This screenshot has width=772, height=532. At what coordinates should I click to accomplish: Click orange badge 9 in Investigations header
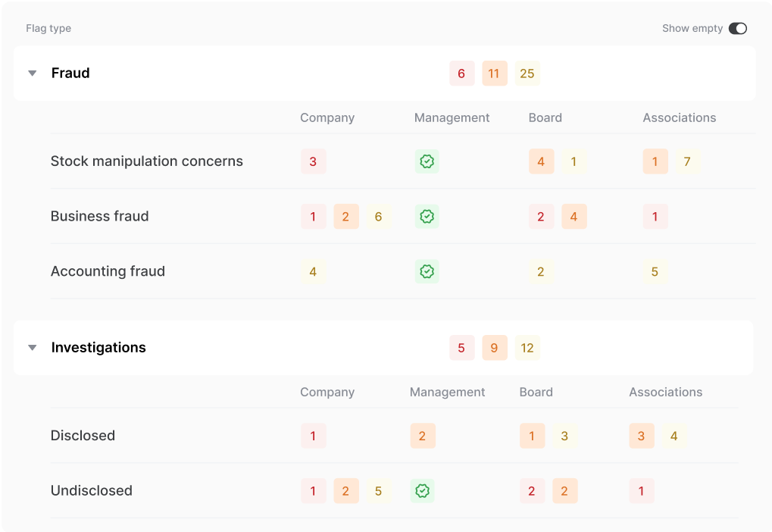point(494,348)
